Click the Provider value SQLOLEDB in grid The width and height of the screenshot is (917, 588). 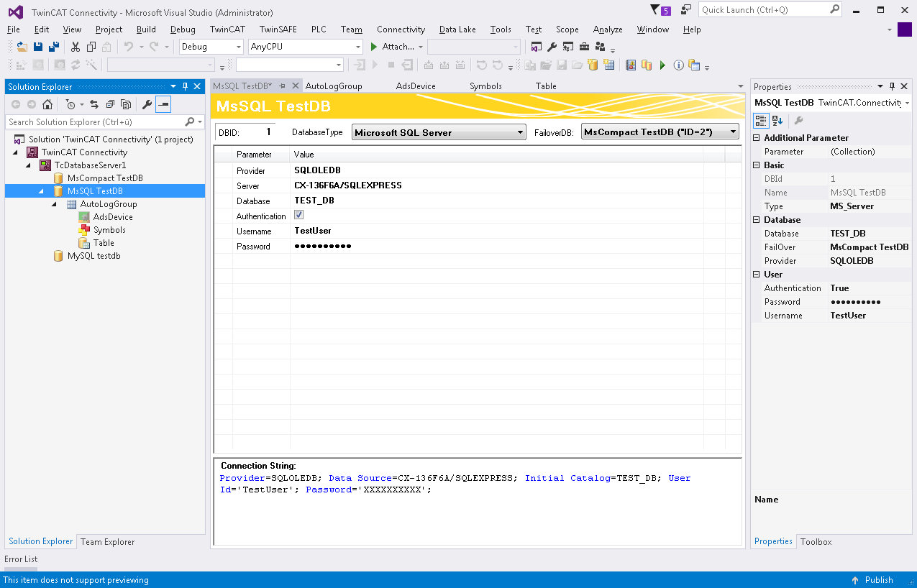click(x=317, y=170)
